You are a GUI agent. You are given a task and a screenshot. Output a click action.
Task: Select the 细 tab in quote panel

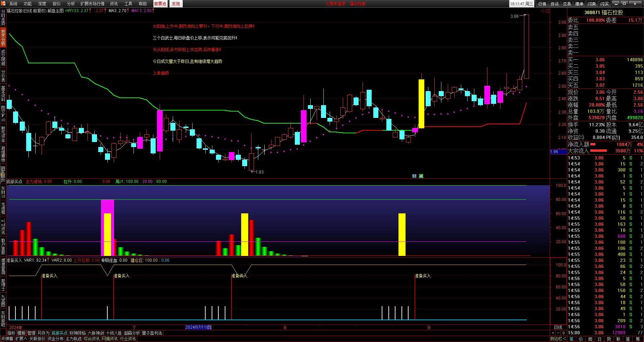pos(590,339)
